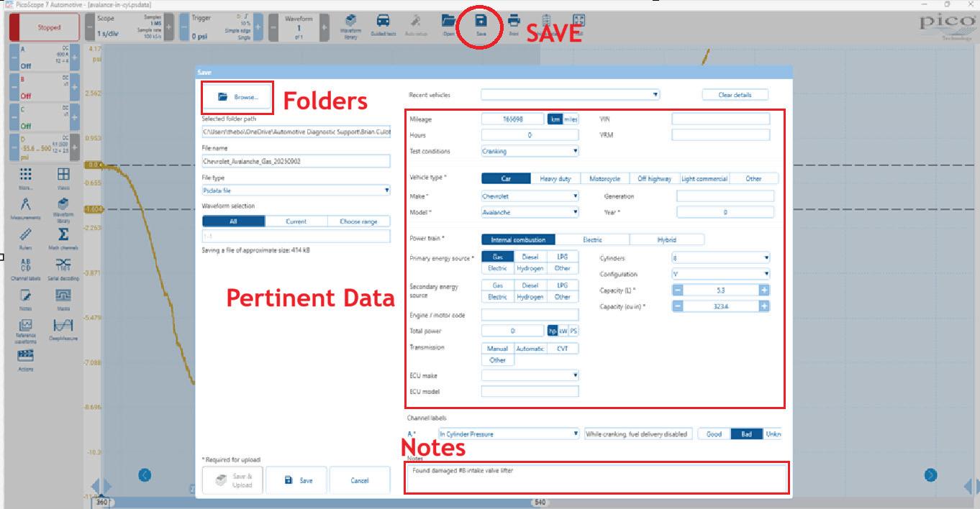Open Waveform library from the left sidebar
980x509 pixels.
[63, 210]
